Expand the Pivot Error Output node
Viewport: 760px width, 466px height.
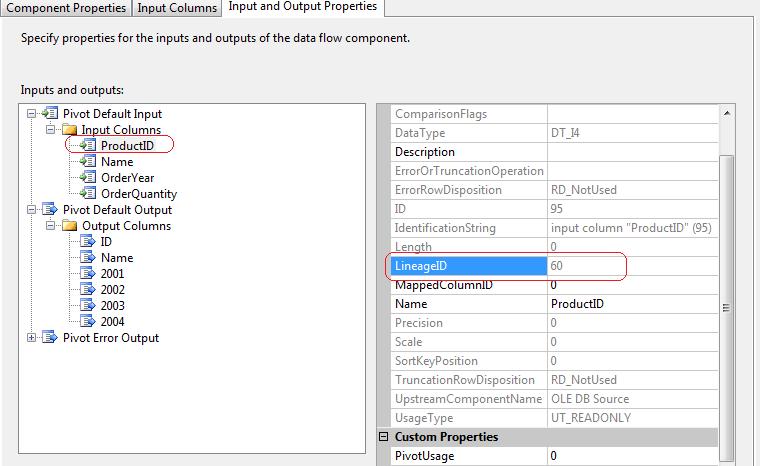pyautogui.click(x=32, y=338)
